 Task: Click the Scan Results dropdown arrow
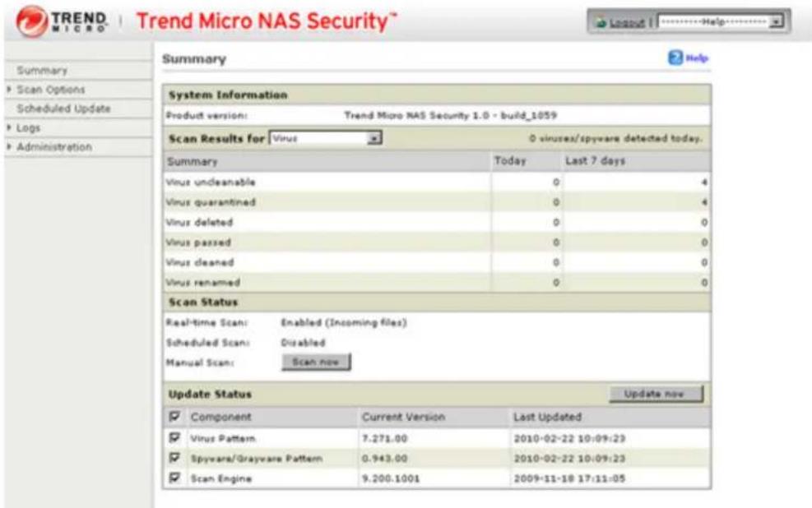(374, 138)
